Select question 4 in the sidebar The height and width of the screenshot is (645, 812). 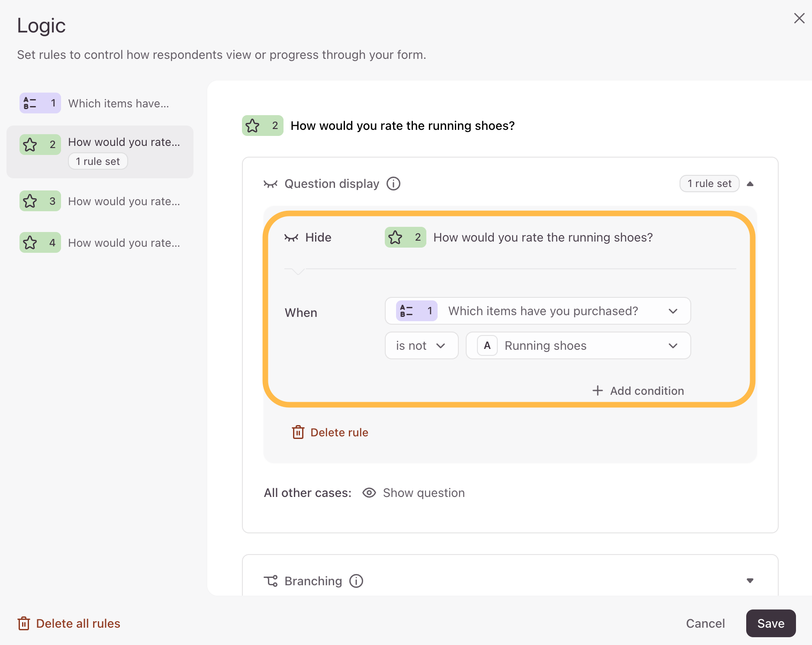point(100,243)
